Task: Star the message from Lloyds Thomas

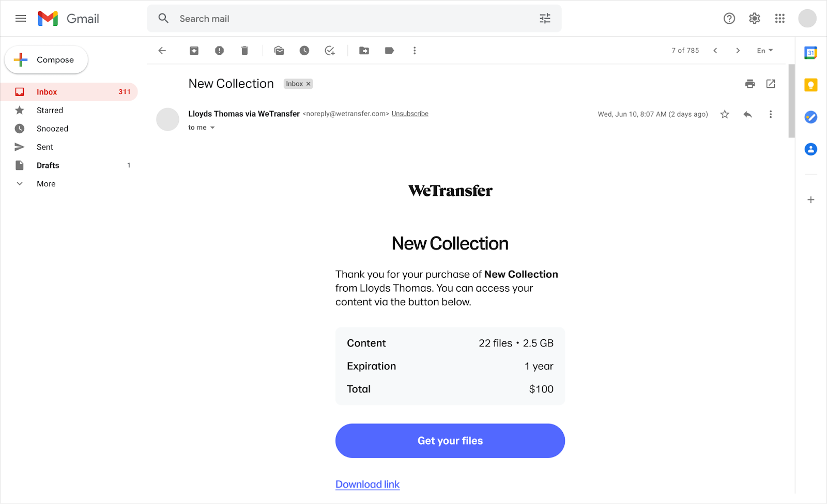Action: click(x=725, y=114)
